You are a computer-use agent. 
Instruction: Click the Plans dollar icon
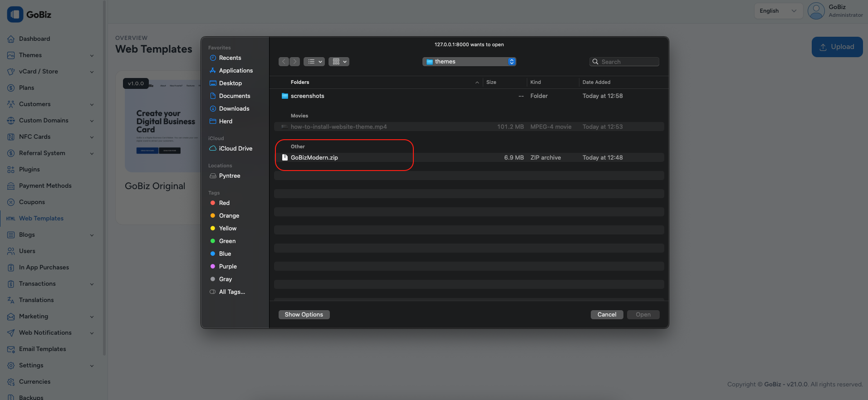coord(11,88)
